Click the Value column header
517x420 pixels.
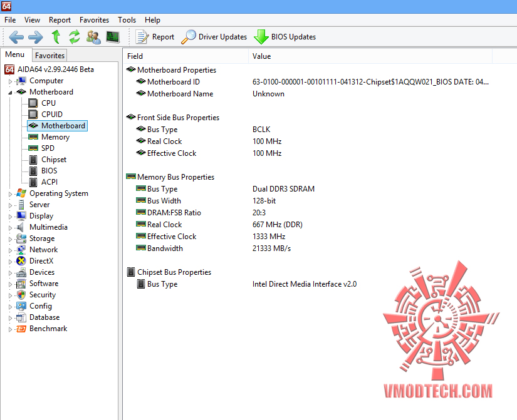coord(370,56)
